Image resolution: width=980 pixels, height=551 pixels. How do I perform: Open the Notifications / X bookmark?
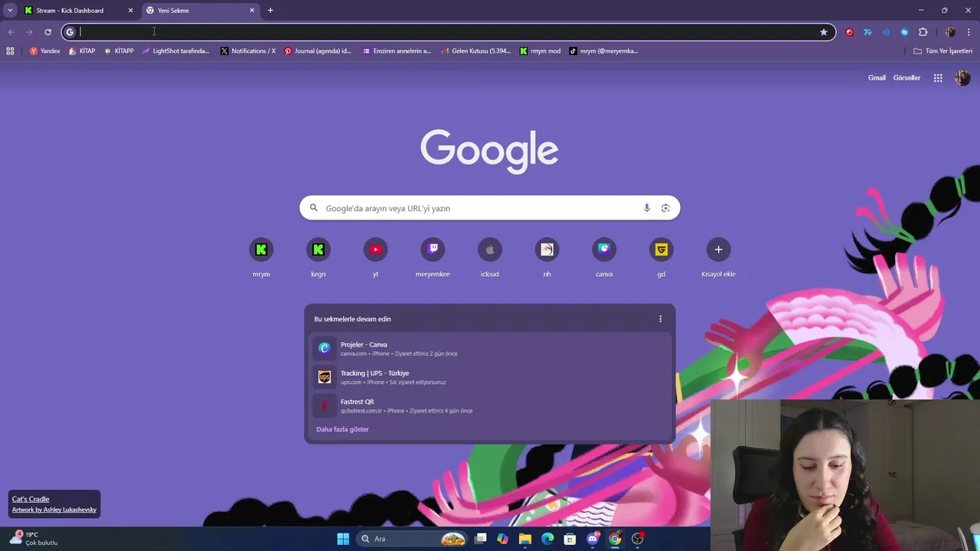click(248, 51)
